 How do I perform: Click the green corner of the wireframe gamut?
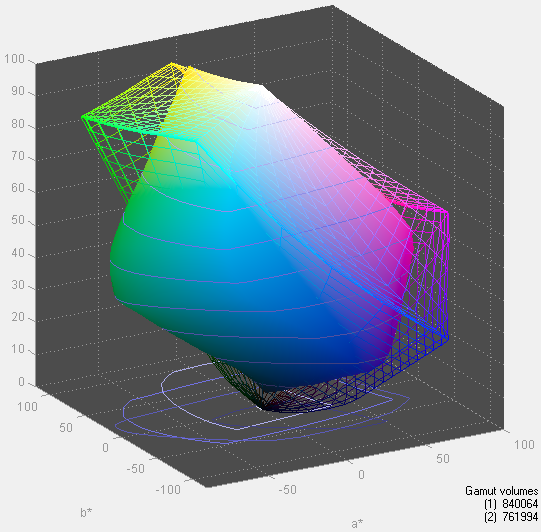click(x=84, y=118)
